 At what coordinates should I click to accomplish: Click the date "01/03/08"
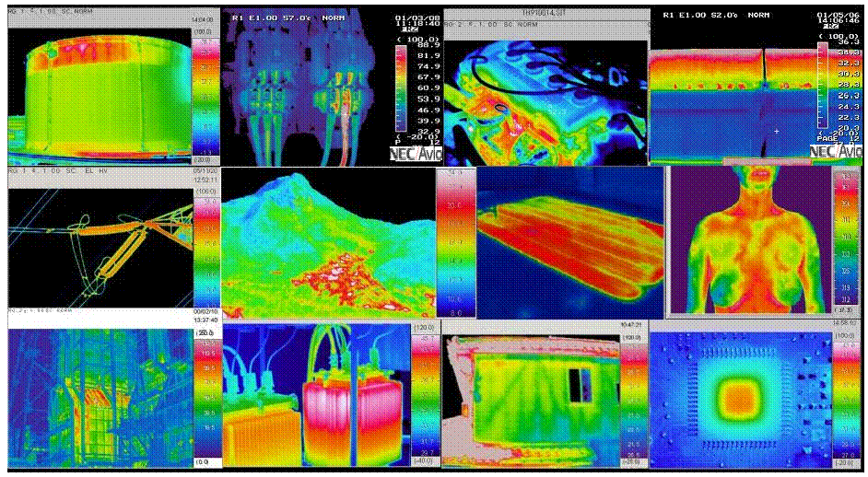click(416, 17)
